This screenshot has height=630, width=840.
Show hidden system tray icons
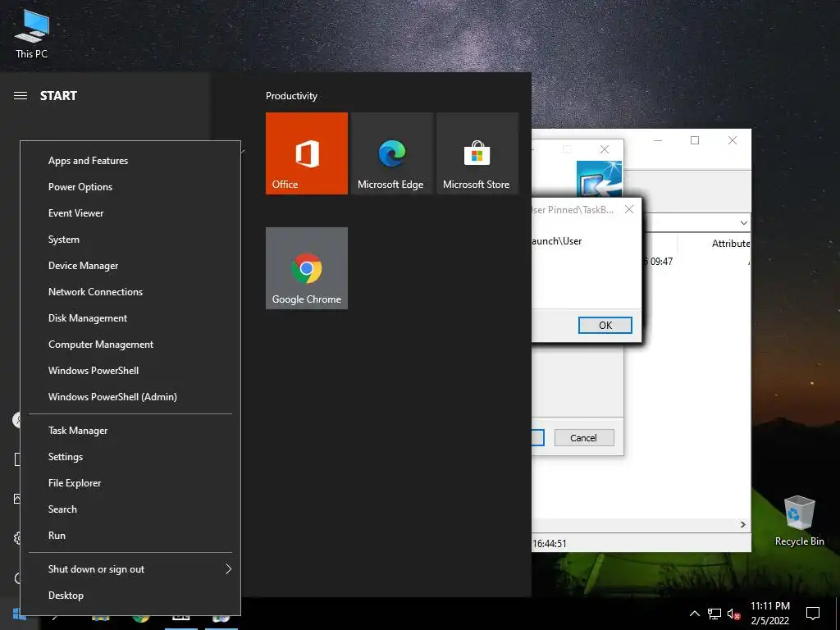click(x=694, y=614)
